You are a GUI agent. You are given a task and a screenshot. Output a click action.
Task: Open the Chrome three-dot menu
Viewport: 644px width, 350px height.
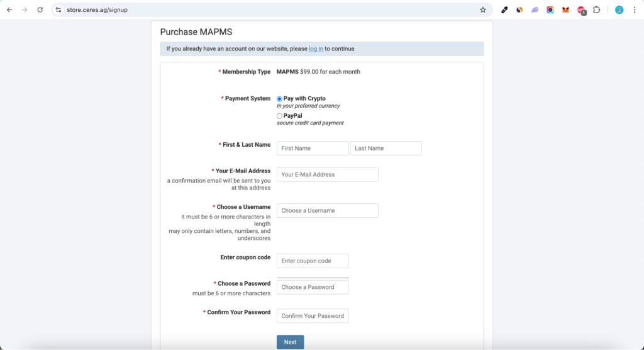pyautogui.click(x=635, y=10)
